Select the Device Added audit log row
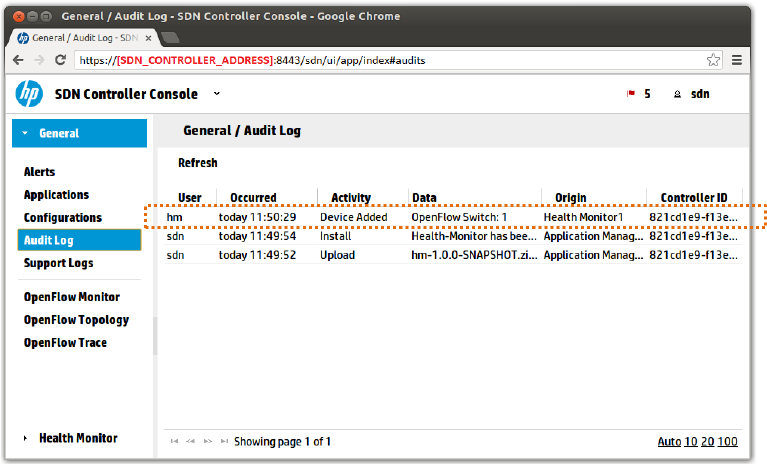Image resolution: width=767 pixels, height=464 pixels. (450, 217)
